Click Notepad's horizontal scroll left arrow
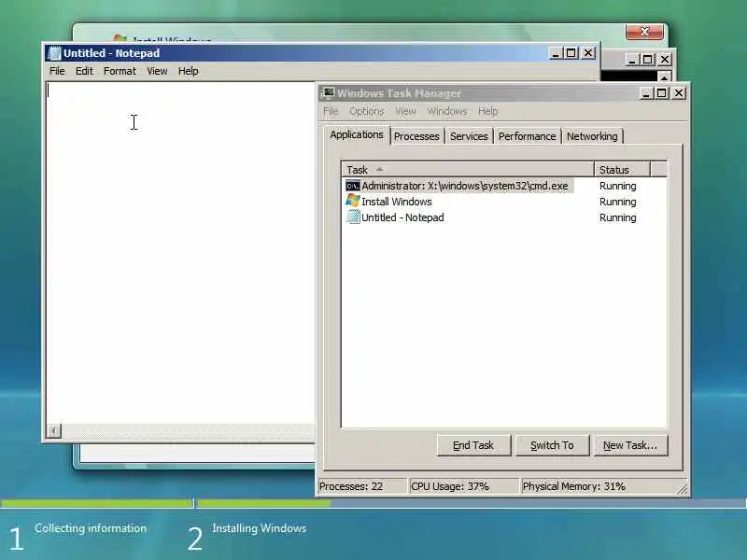This screenshot has height=560, width=747. click(54, 431)
